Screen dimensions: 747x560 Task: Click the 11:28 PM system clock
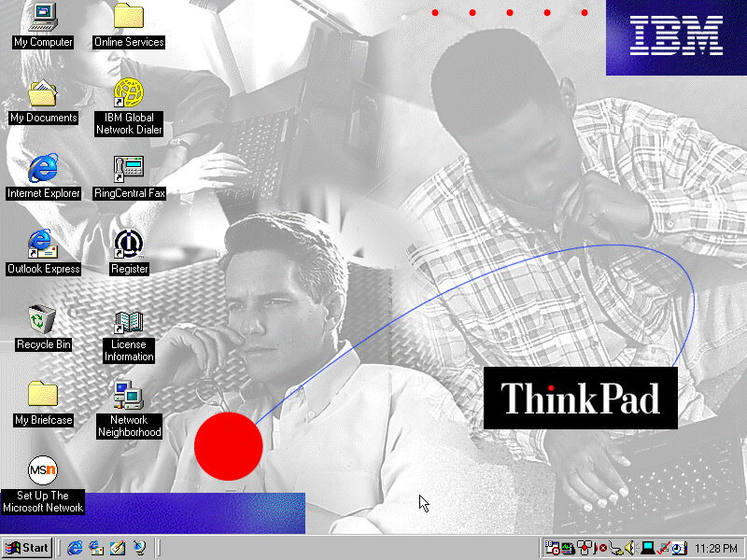(x=717, y=548)
